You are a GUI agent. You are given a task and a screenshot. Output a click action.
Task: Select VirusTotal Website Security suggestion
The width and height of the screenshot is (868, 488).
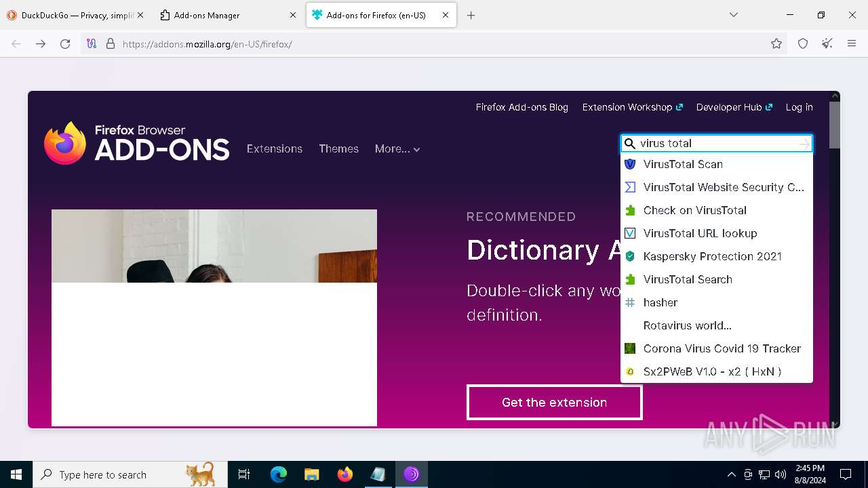pyautogui.click(x=717, y=187)
